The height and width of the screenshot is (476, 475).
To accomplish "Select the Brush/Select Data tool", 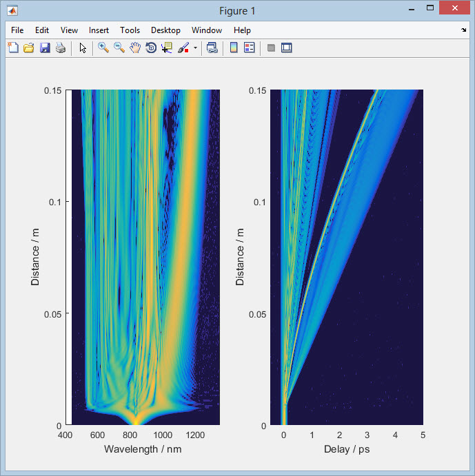I will (183, 48).
